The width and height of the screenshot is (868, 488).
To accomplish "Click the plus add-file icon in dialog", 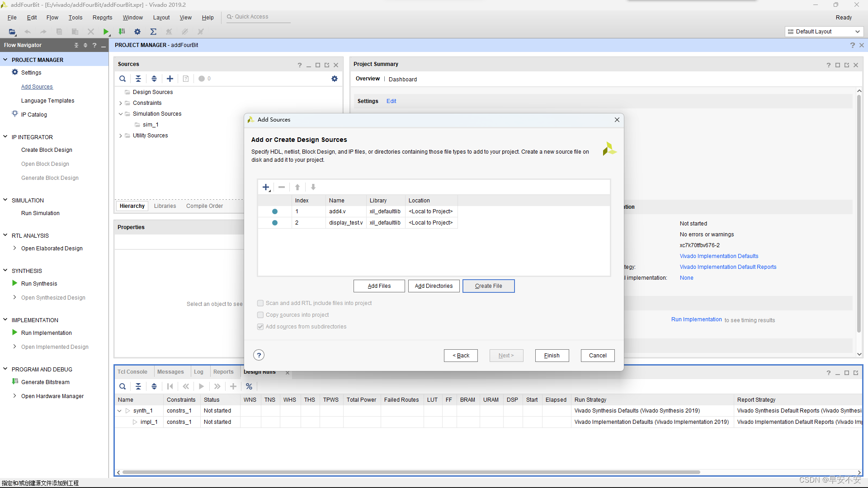I will click(266, 187).
